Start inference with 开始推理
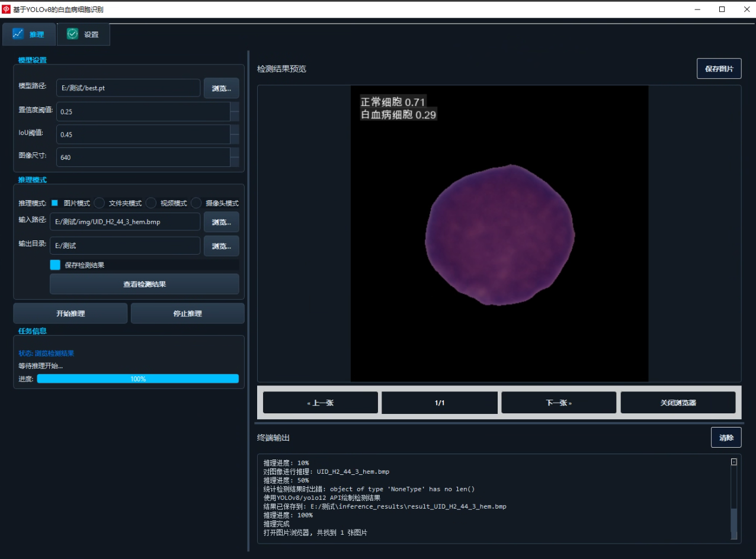 pyautogui.click(x=71, y=313)
